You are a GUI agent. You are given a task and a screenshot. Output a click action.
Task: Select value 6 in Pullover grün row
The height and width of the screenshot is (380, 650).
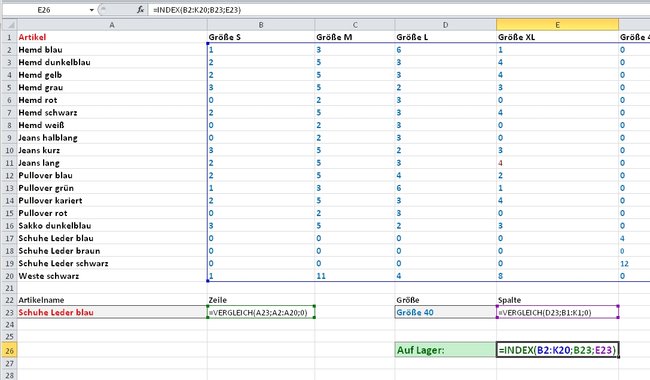445,188
